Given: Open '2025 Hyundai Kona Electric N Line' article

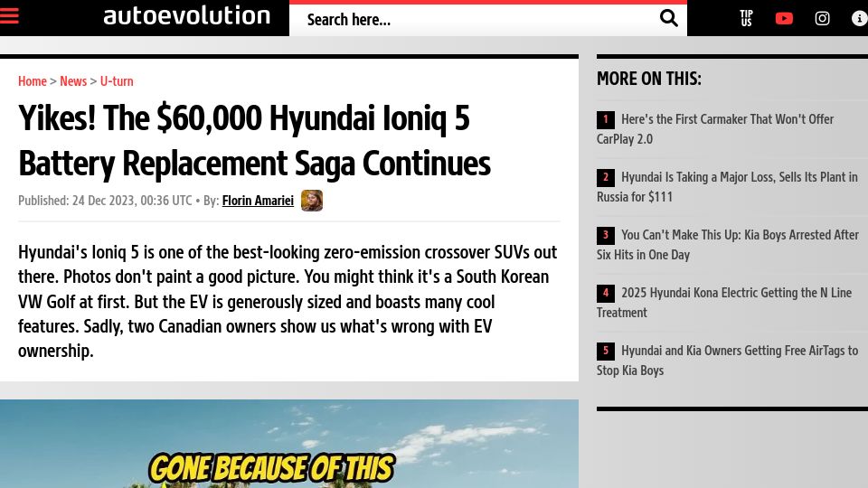Looking at the screenshot, I should coord(724,303).
